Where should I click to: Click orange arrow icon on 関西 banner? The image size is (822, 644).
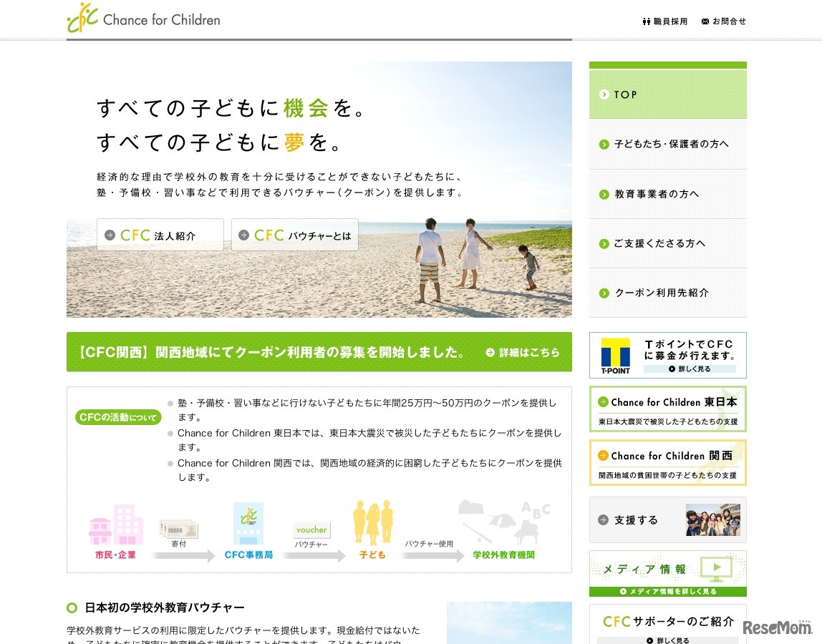604,455
